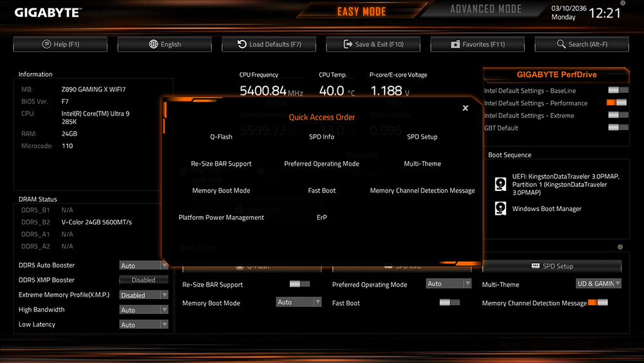The image size is (644, 363).
Task: Open the Favorites (F11) folder icon
Action: [456, 44]
